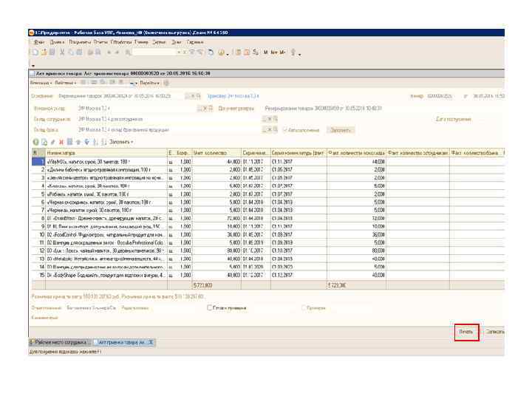Click the M- memory button in toolbar

(282, 52)
